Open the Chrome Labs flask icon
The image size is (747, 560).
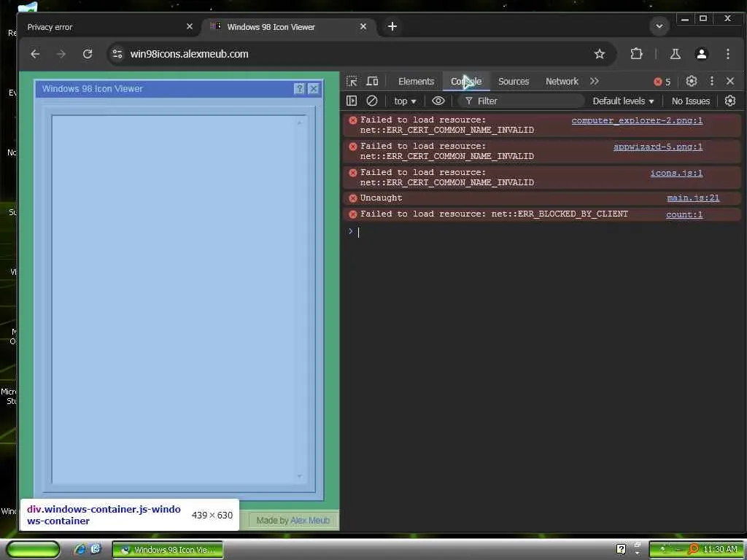click(675, 54)
